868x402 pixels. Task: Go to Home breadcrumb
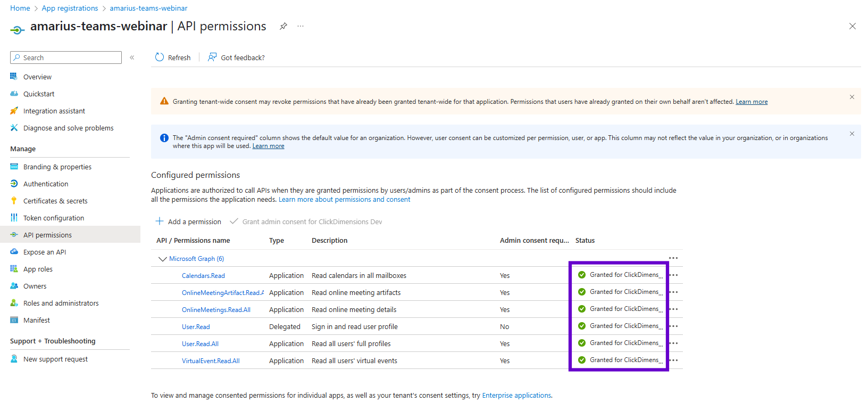tap(20, 8)
